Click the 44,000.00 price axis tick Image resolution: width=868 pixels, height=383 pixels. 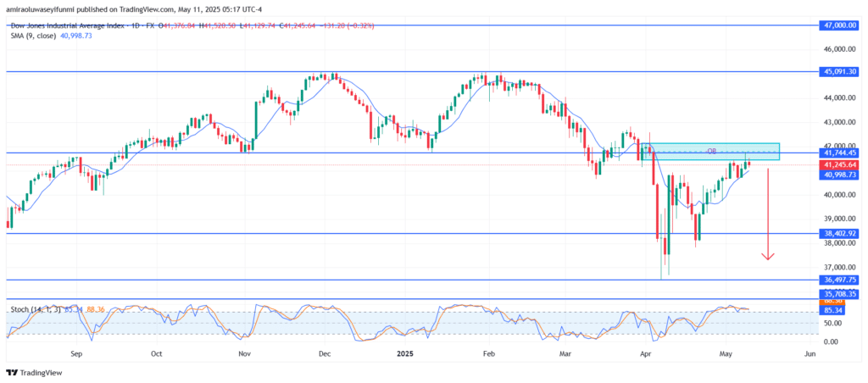coord(838,98)
